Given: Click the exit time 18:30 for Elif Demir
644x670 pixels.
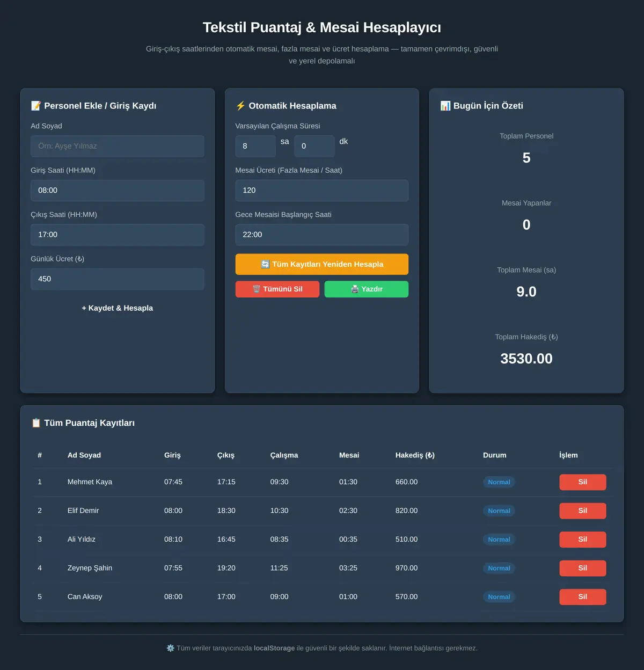Looking at the screenshot, I should pos(226,511).
